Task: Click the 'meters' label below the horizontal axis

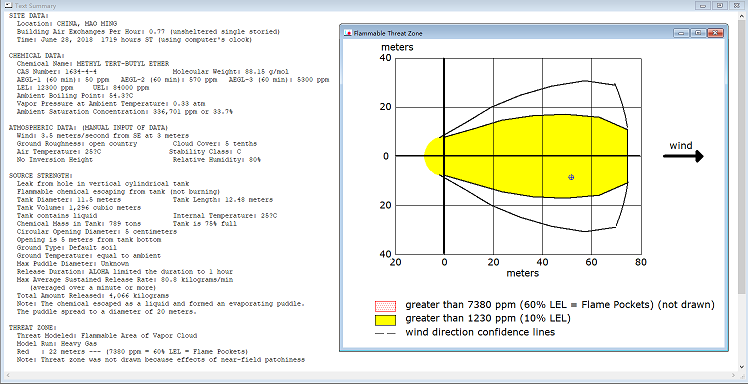Action: pyautogui.click(x=522, y=273)
